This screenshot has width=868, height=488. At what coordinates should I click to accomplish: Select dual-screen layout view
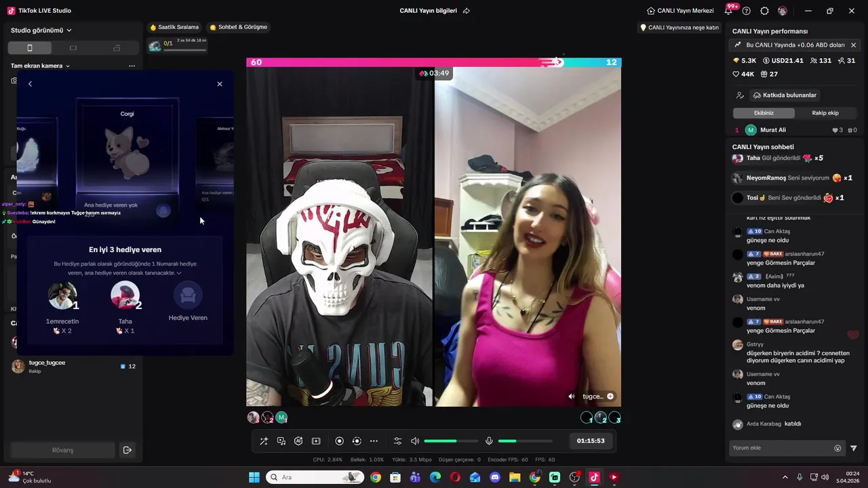point(117,48)
